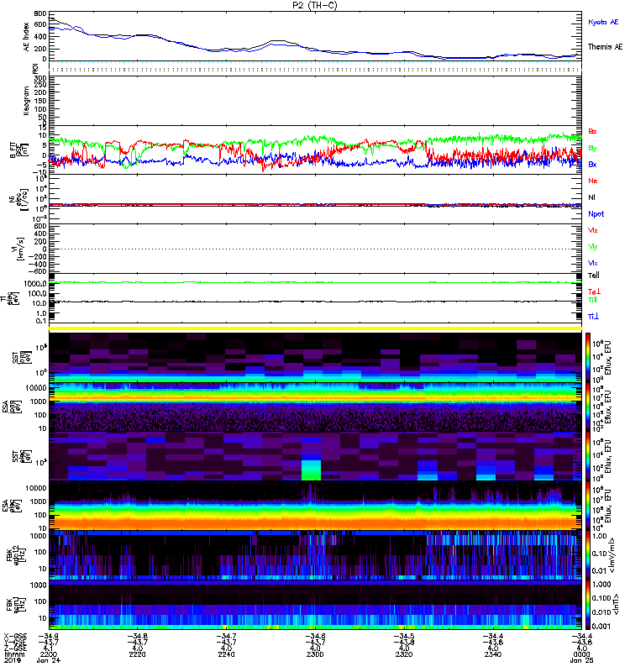
Task: Click the ESA electron Eflux color bar
Action: [588, 506]
